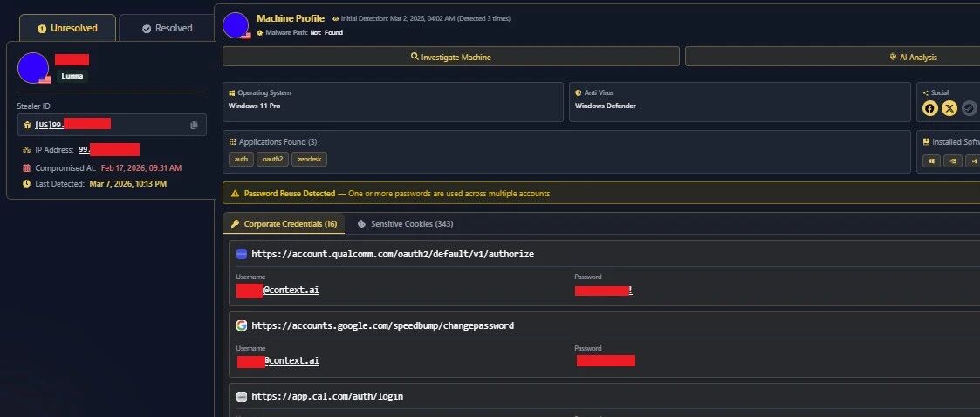Switch to the Resolved tab
Screen dimensions: 980x417
(167, 28)
